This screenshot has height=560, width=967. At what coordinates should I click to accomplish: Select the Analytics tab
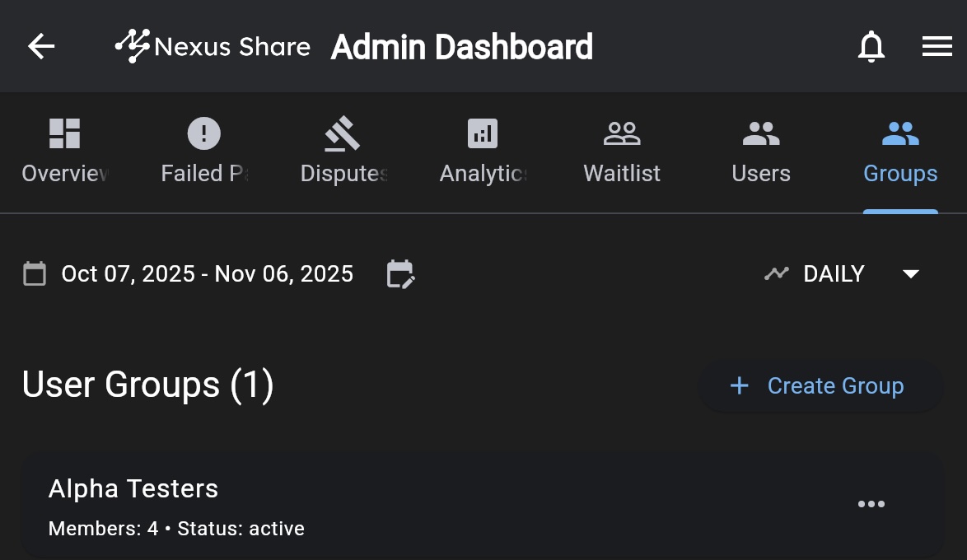(483, 152)
